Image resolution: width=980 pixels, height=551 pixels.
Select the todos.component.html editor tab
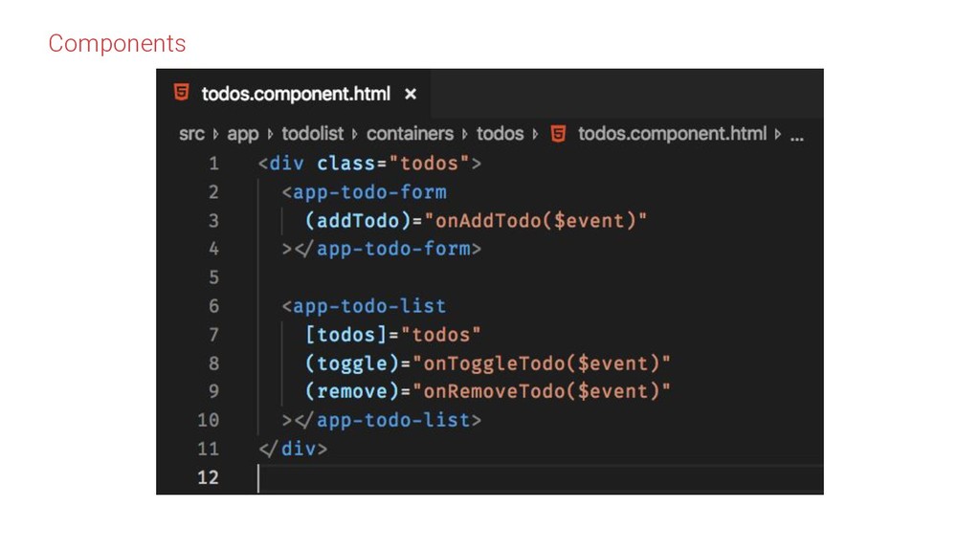296,94
